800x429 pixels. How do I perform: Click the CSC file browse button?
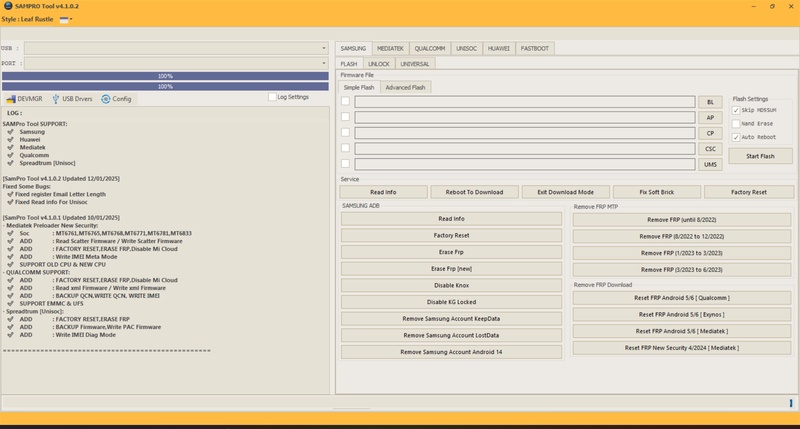(x=710, y=149)
